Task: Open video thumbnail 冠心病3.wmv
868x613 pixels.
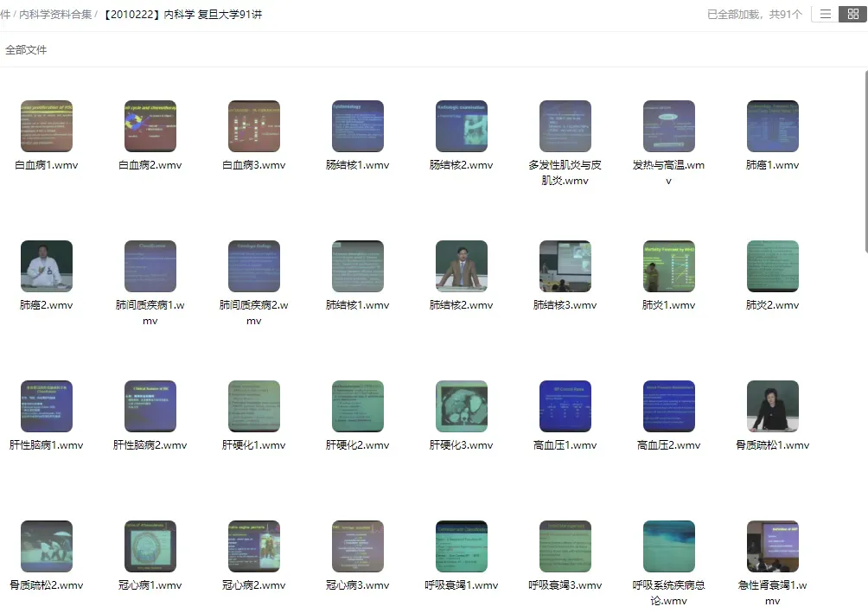Action: coord(358,546)
